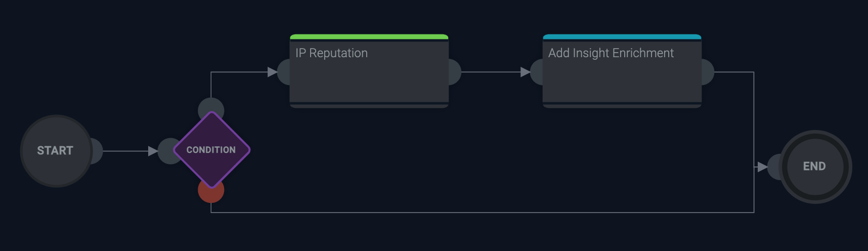Select the START node output port

(97, 151)
